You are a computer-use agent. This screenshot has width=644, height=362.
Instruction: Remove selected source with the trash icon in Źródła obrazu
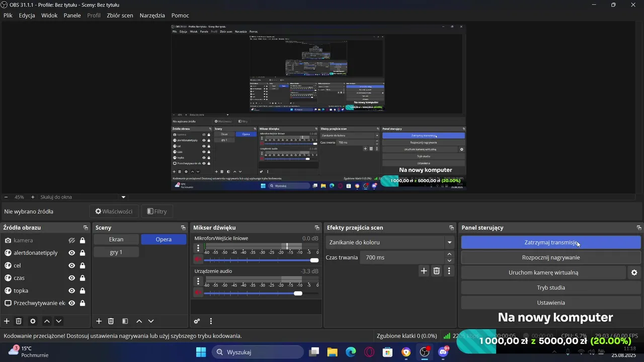[19, 321]
